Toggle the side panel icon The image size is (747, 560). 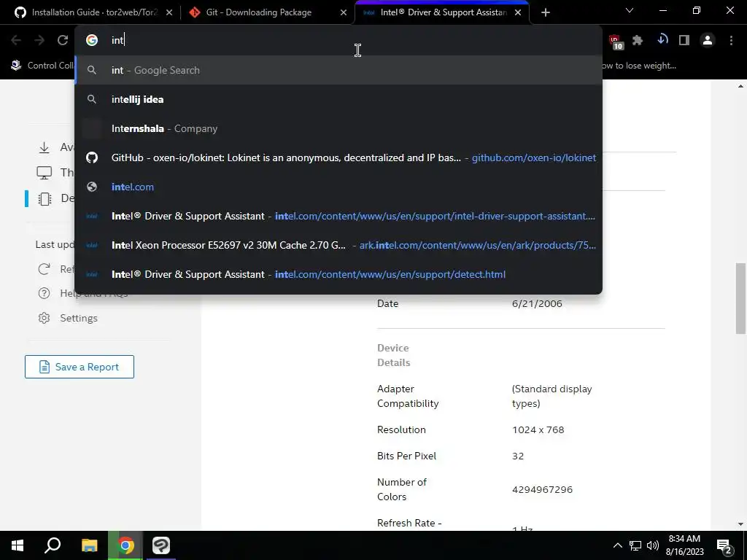(684, 41)
